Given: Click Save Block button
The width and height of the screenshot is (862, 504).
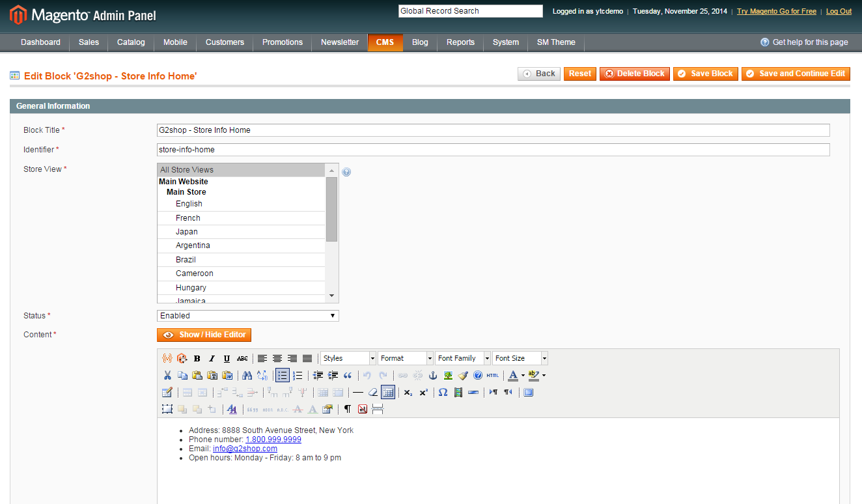Looking at the screenshot, I should [706, 74].
